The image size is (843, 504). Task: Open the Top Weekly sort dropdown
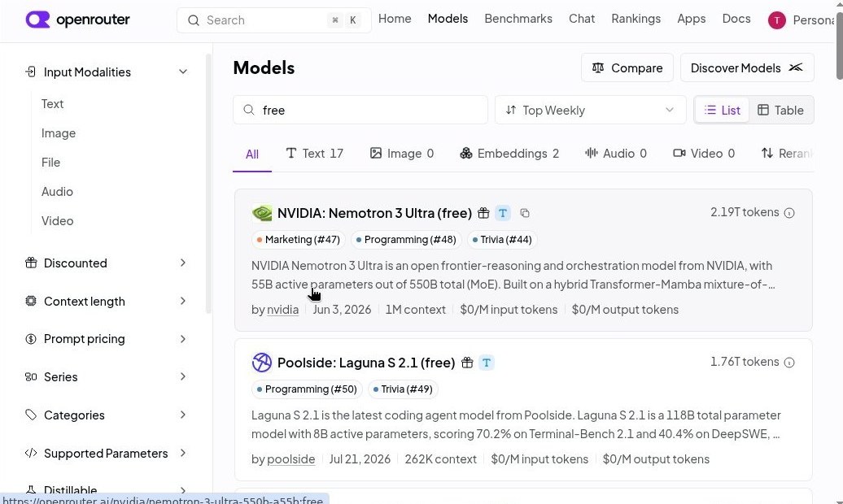(590, 111)
